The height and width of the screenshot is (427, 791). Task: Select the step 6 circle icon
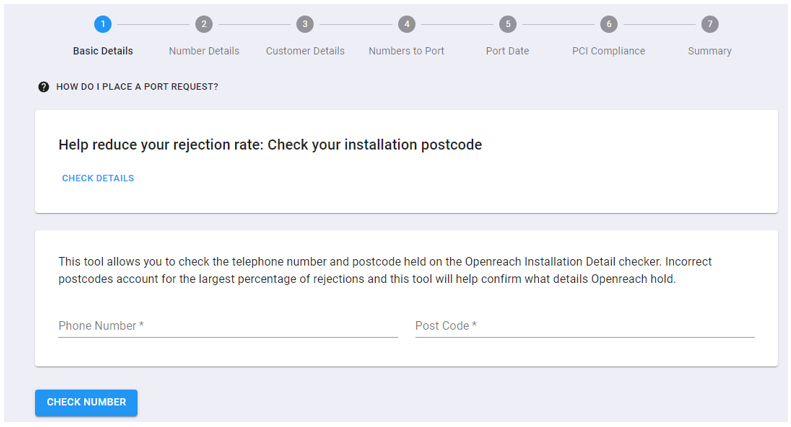609,24
